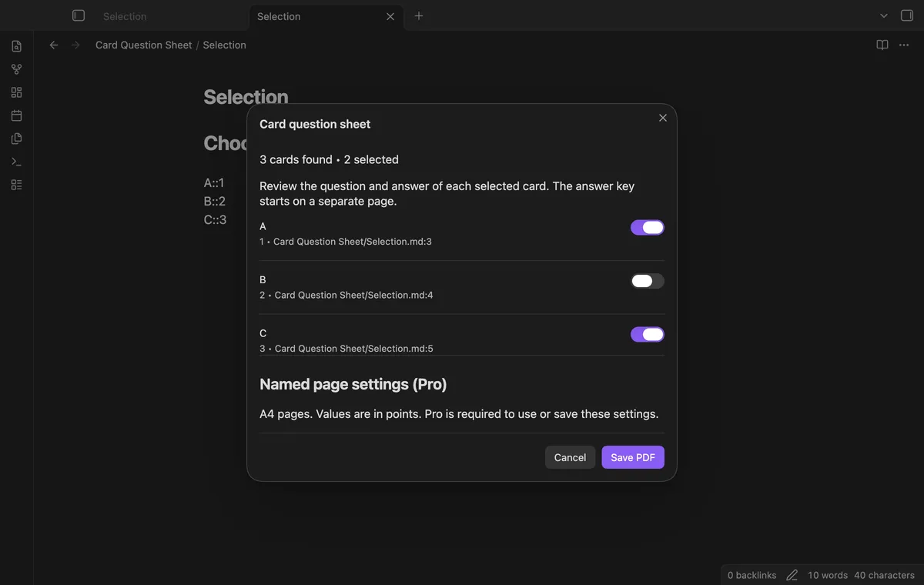Click the 10 words status counter
The image size is (924, 585).
point(828,575)
